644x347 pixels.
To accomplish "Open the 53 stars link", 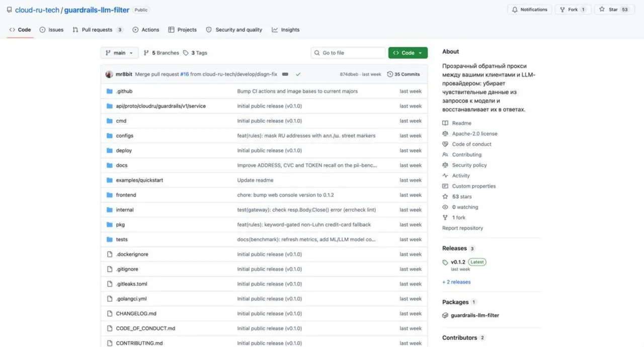I will [462, 197].
